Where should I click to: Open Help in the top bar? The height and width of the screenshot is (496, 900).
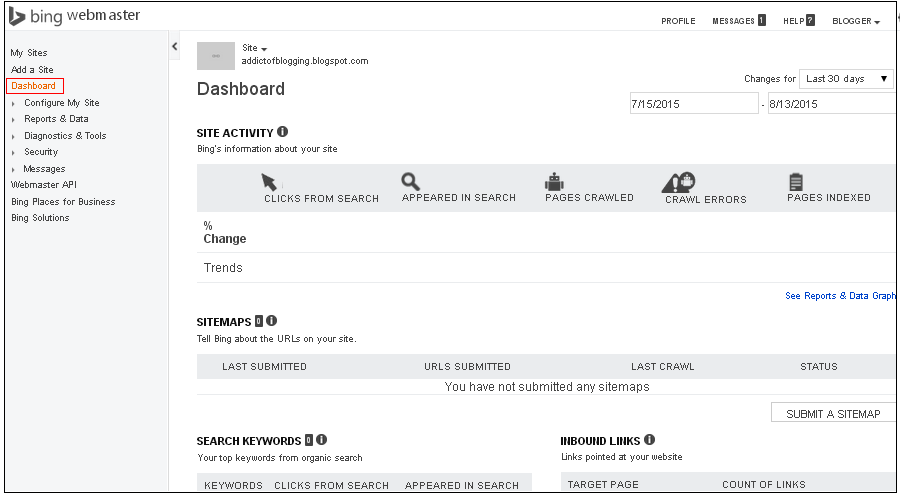(x=794, y=21)
